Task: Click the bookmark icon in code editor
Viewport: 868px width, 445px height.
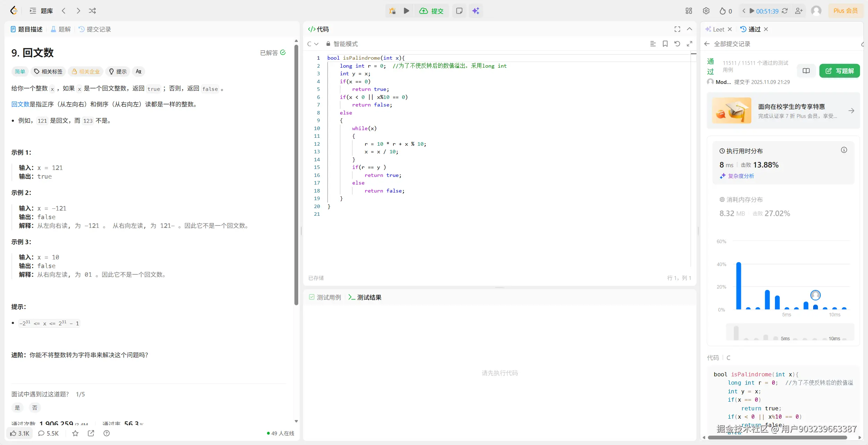Action: coord(665,44)
